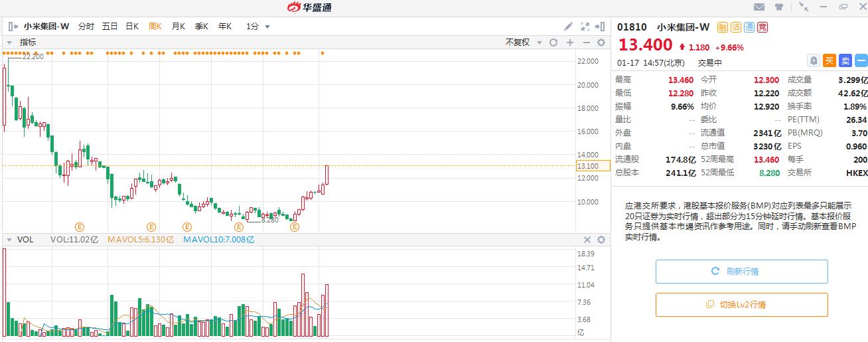Click the 01810 stock code
The height and width of the screenshot is (342, 868).
pos(632,27)
